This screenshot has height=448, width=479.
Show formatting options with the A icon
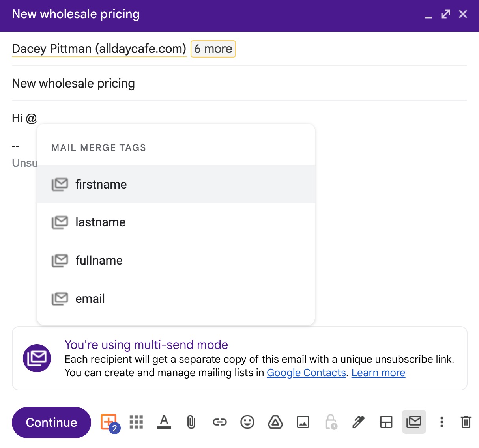click(x=164, y=422)
